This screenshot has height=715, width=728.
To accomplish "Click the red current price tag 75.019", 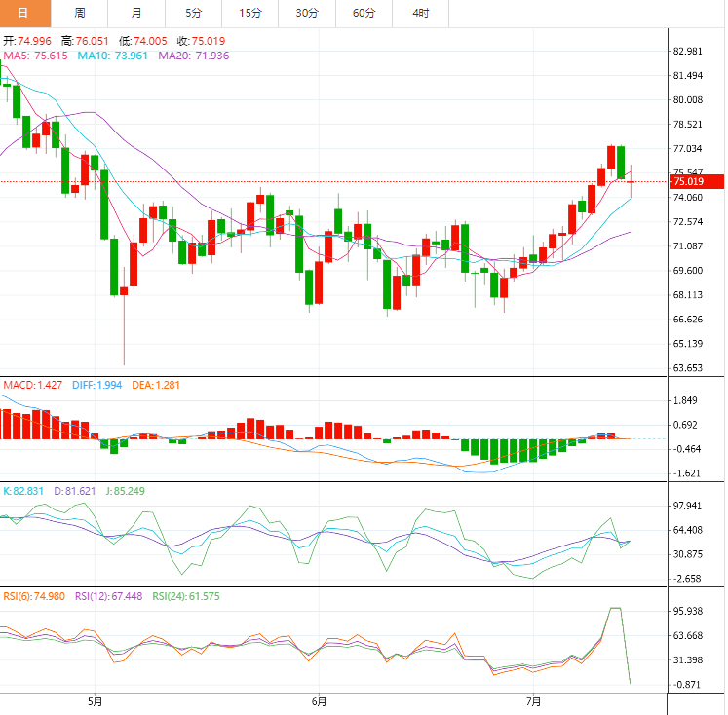I will [x=696, y=181].
